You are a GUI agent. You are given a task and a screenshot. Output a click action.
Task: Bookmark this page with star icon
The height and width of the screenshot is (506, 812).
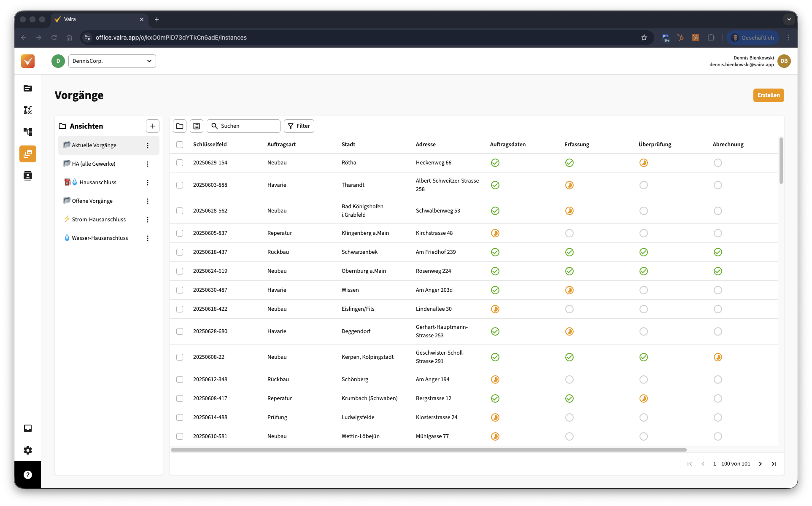(x=644, y=38)
